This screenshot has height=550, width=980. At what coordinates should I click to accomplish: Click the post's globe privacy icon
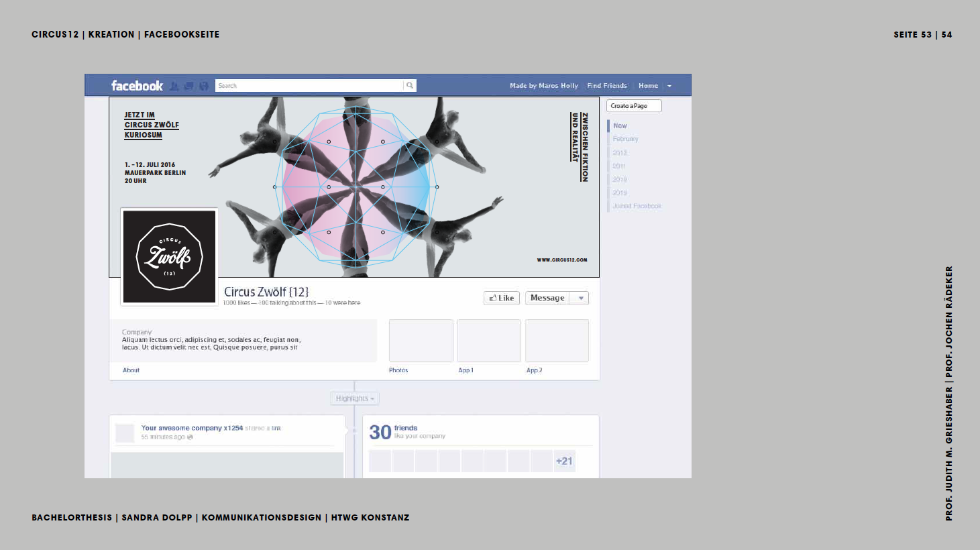point(190,437)
